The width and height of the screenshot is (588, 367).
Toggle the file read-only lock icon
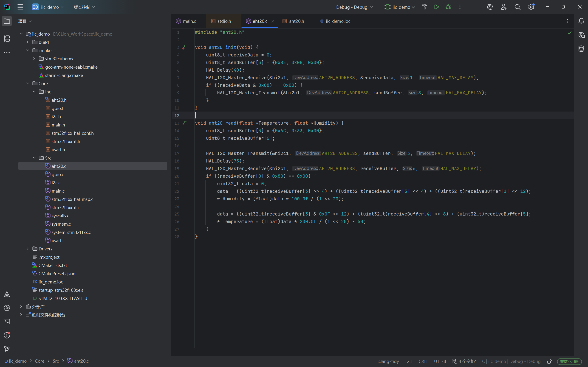549,361
